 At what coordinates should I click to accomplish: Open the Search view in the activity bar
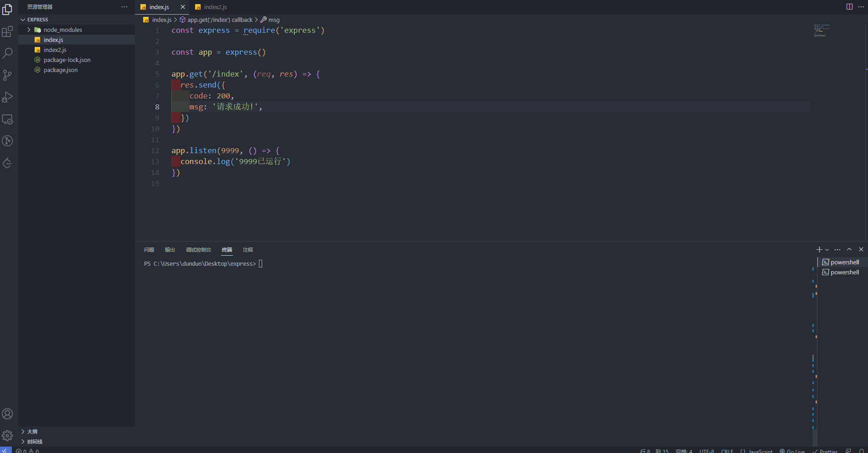pyautogui.click(x=7, y=53)
